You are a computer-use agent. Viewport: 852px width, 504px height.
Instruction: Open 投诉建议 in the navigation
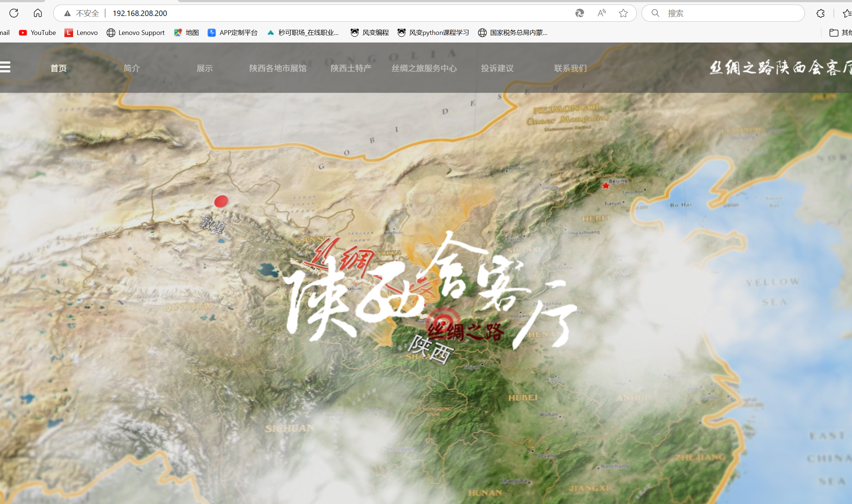(x=497, y=68)
